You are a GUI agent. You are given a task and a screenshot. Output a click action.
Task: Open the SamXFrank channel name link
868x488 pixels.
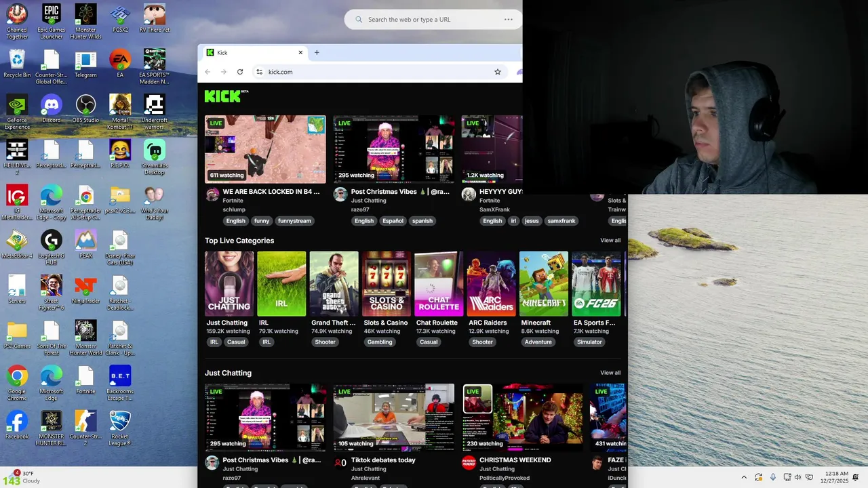(493, 210)
